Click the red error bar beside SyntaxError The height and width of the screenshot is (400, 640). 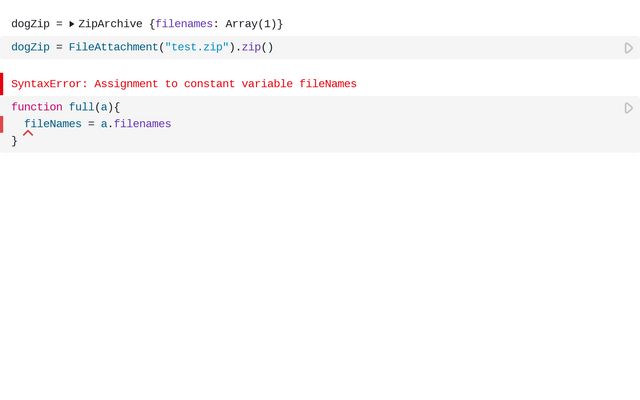click(2, 84)
